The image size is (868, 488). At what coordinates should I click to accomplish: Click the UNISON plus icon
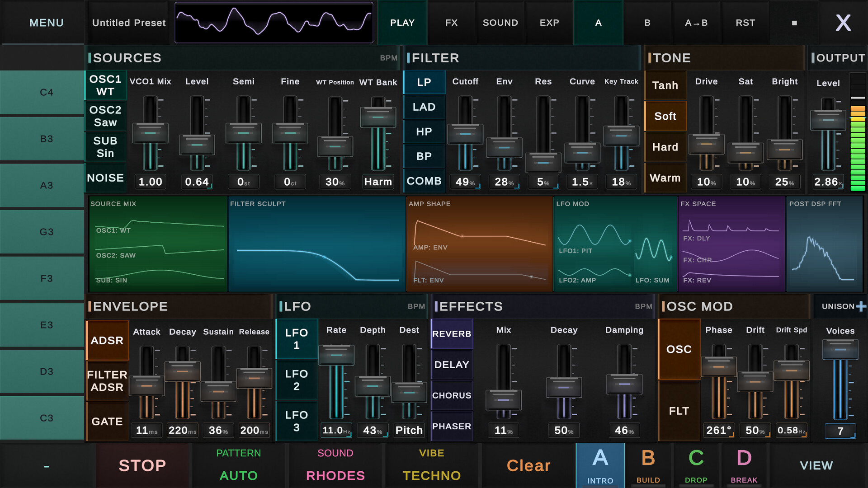[861, 306]
